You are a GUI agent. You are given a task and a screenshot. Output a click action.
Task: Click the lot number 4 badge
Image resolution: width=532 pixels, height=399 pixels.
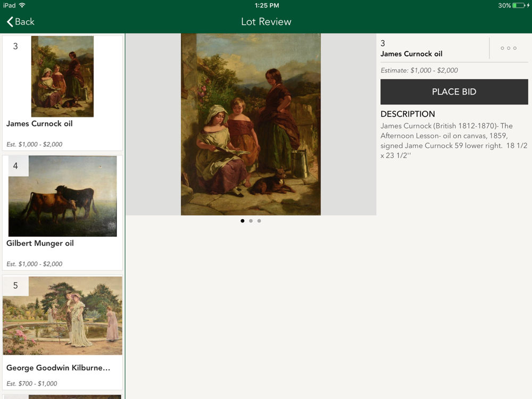[x=15, y=166]
